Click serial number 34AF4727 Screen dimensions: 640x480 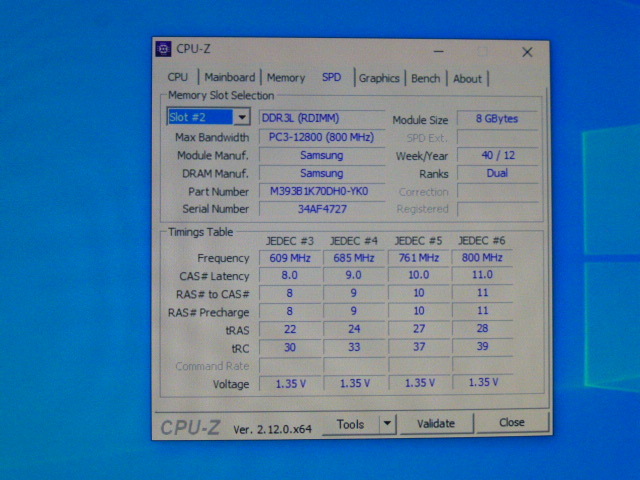(x=322, y=209)
